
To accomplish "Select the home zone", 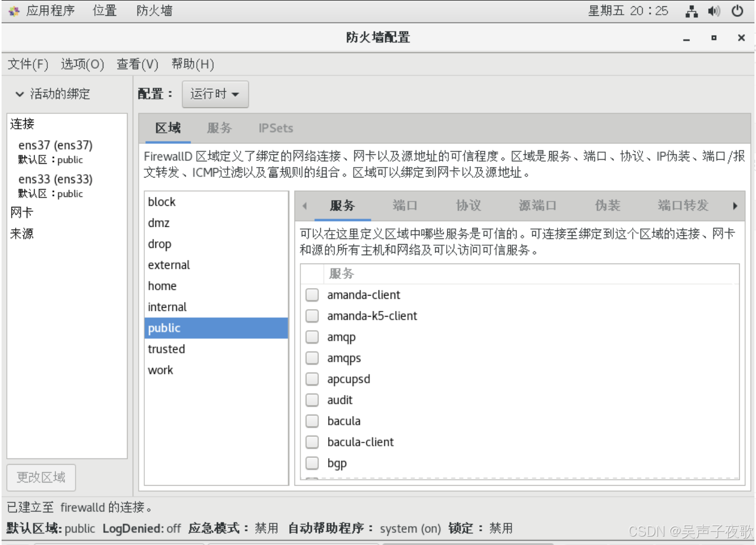I will pos(216,286).
